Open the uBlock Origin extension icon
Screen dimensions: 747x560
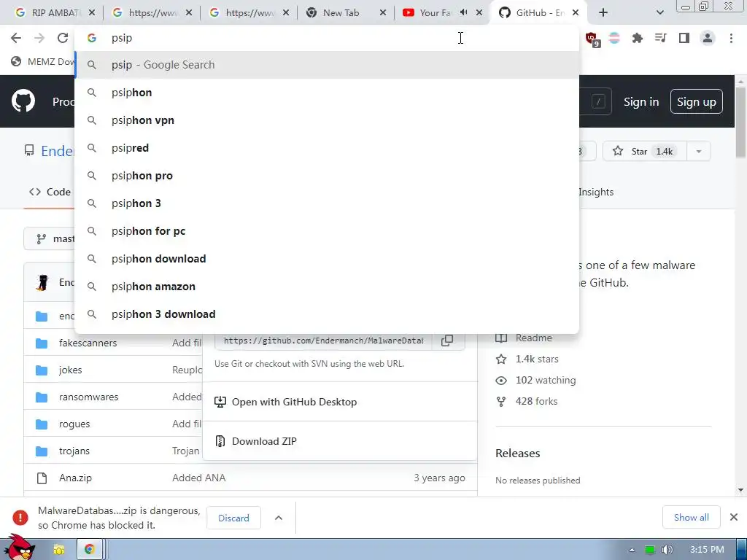pyautogui.click(x=592, y=39)
